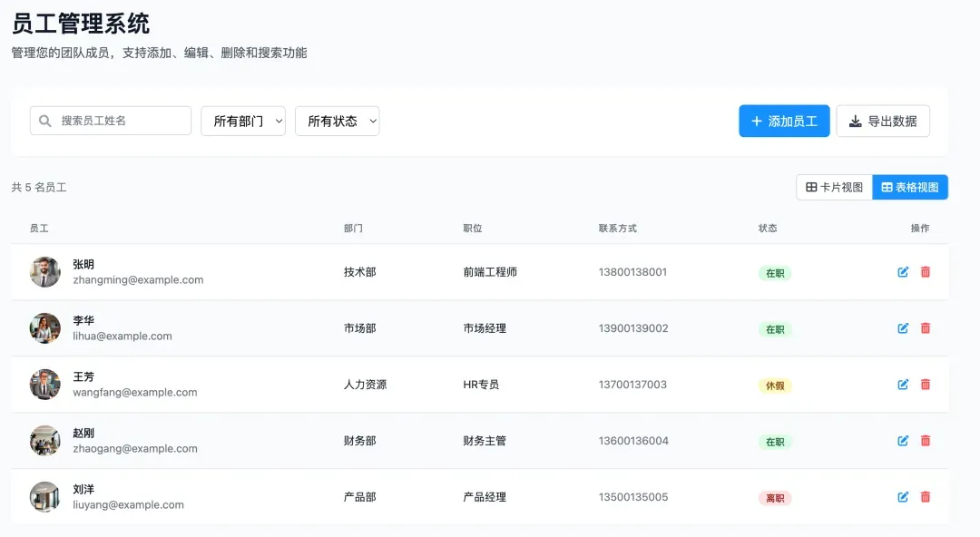Switch to 表格视图 table view
The width and height of the screenshot is (980, 537).
[910, 187]
